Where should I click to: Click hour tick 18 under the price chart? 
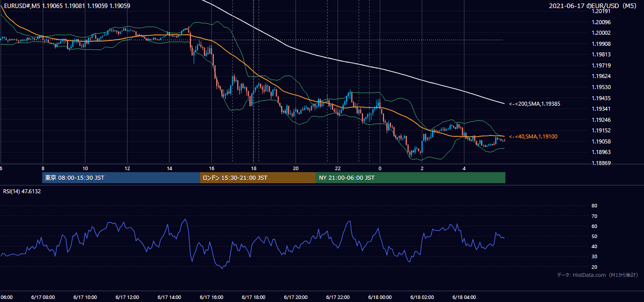(x=253, y=168)
